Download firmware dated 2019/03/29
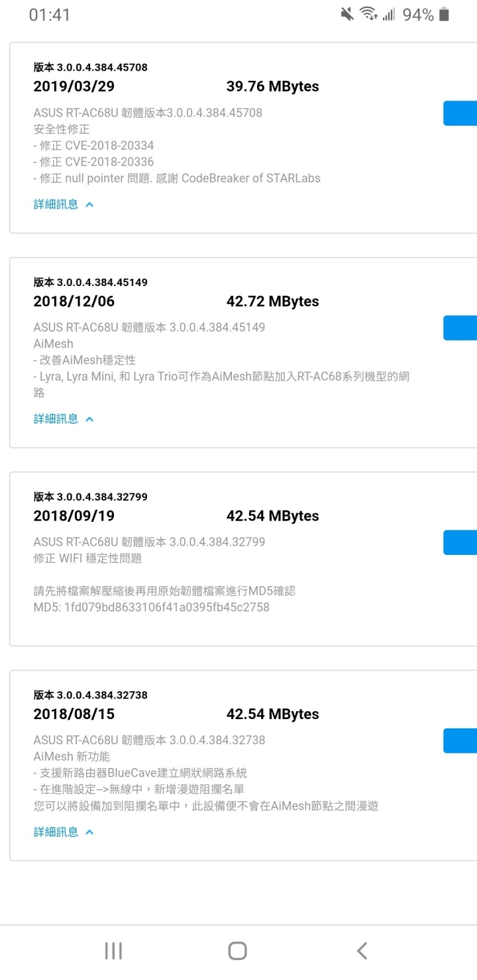Image resolution: width=477 pixels, height=980 pixels. click(x=460, y=113)
